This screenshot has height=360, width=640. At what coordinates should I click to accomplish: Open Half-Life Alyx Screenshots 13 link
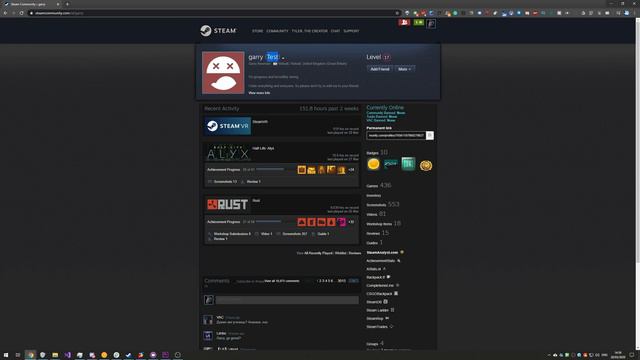tap(225, 182)
